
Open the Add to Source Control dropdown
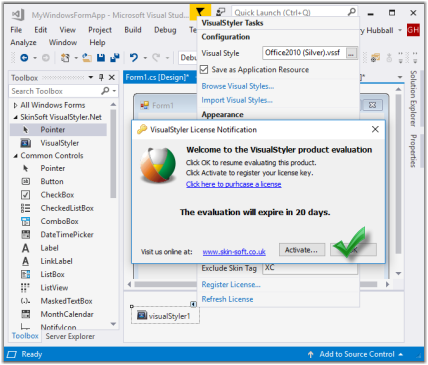[401, 354]
